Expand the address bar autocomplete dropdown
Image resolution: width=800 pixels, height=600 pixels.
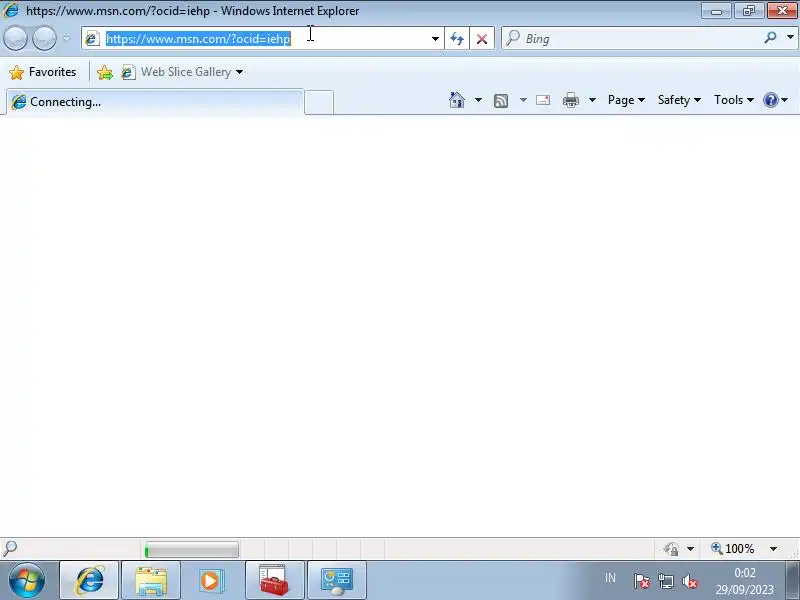(x=435, y=38)
